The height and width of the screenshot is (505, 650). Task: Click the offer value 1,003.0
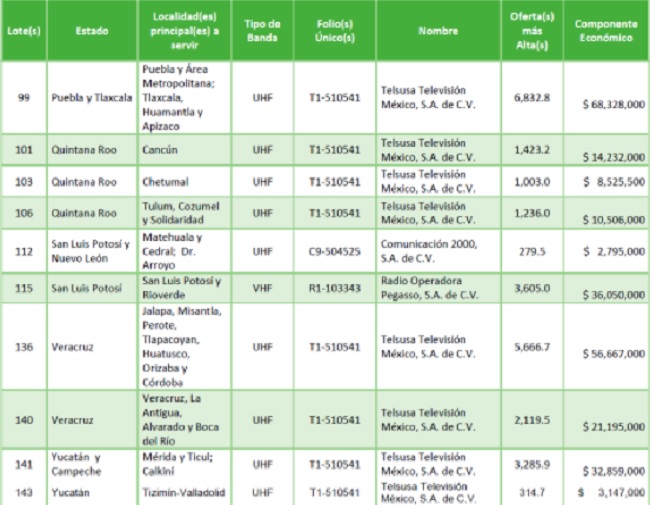click(532, 182)
